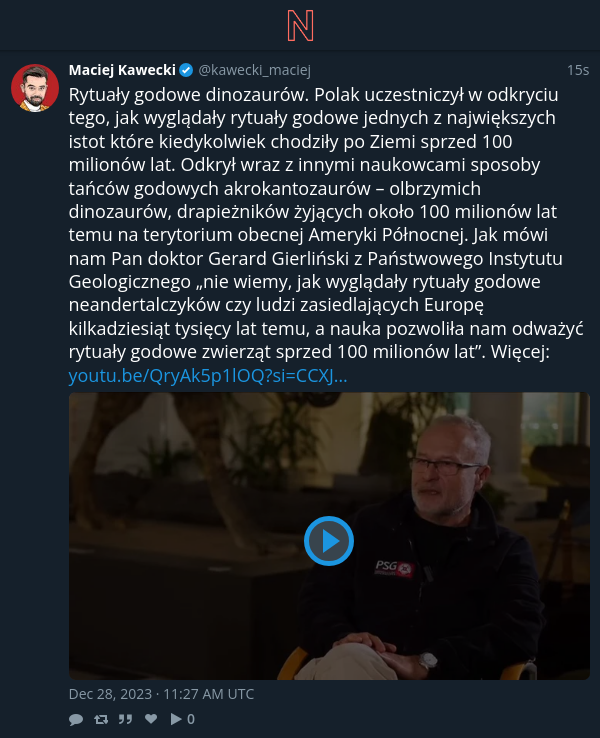Click the reply speech bubble icon
Image resolution: width=600 pixels, height=738 pixels.
coord(76,719)
